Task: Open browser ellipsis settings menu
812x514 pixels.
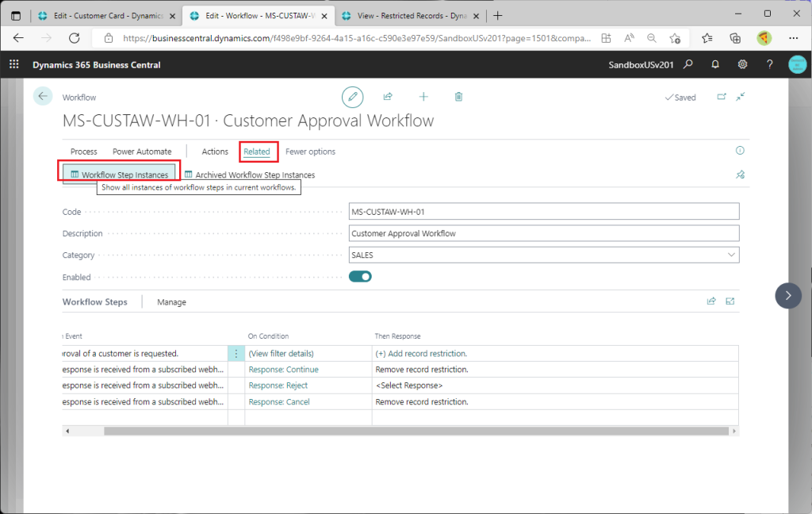Action: 793,38
